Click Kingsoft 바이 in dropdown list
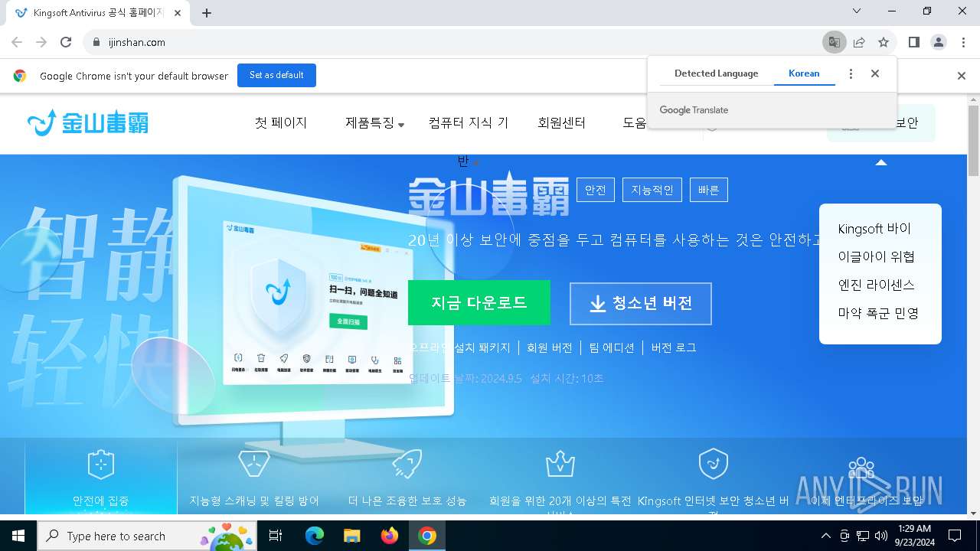This screenshot has height=551, width=980. [x=874, y=229]
